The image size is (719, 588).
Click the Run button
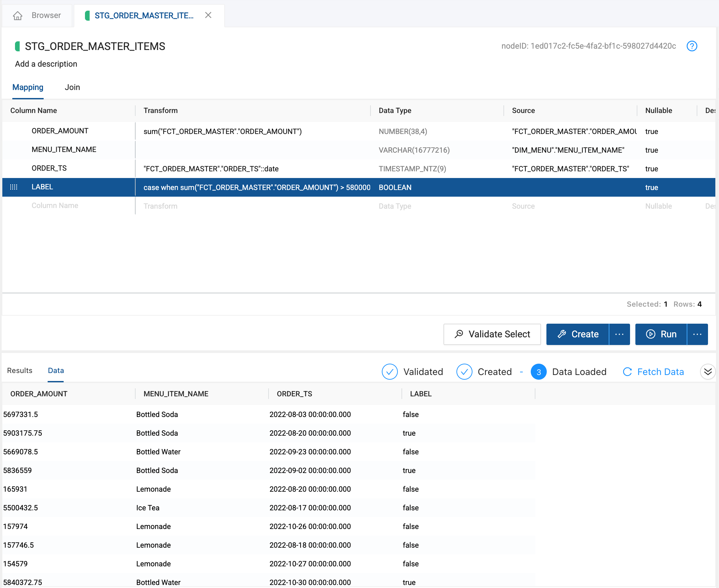(x=661, y=334)
